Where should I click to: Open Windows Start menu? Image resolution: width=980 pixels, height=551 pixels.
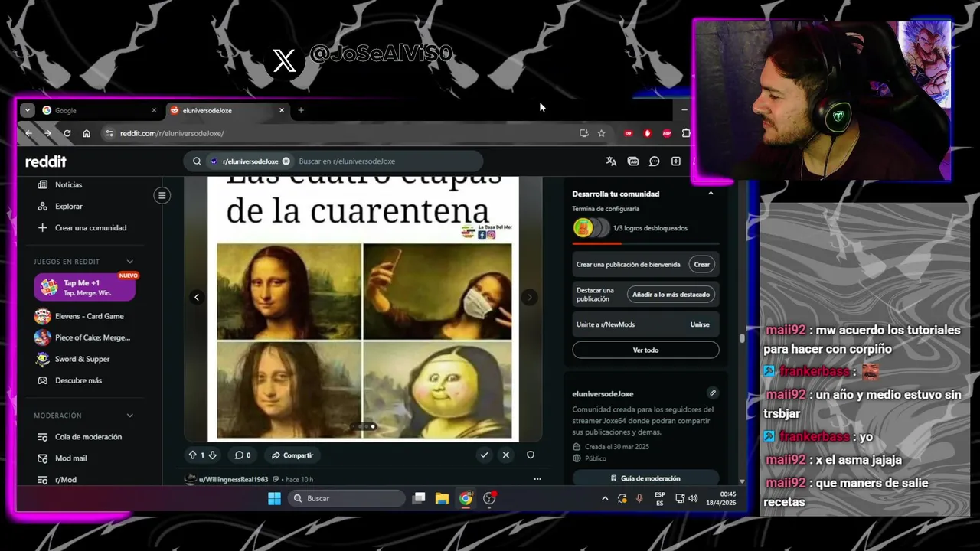coord(274,498)
